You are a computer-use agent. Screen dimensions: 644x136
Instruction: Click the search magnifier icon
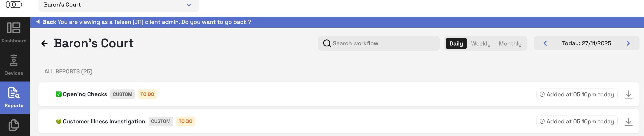click(x=327, y=43)
